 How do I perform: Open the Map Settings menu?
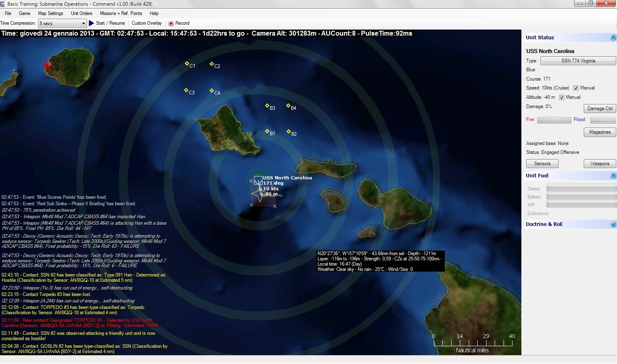pyautogui.click(x=51, y=13)
